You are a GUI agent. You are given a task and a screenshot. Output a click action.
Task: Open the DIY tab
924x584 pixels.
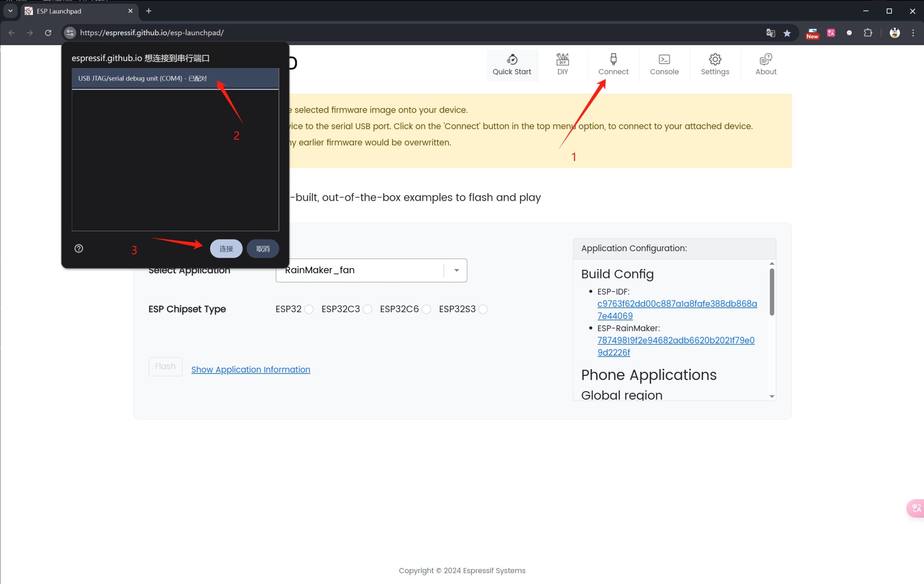coord(563,65)
